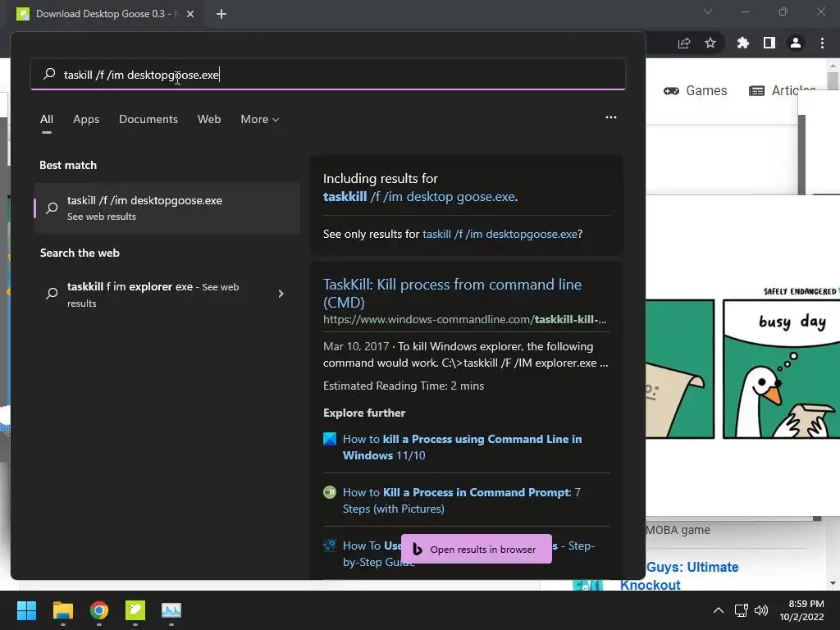This screenshot has height=630, width=840.
Task: Click the scroll down arrow of page scrollbar
Action: [x=833, y=583]
